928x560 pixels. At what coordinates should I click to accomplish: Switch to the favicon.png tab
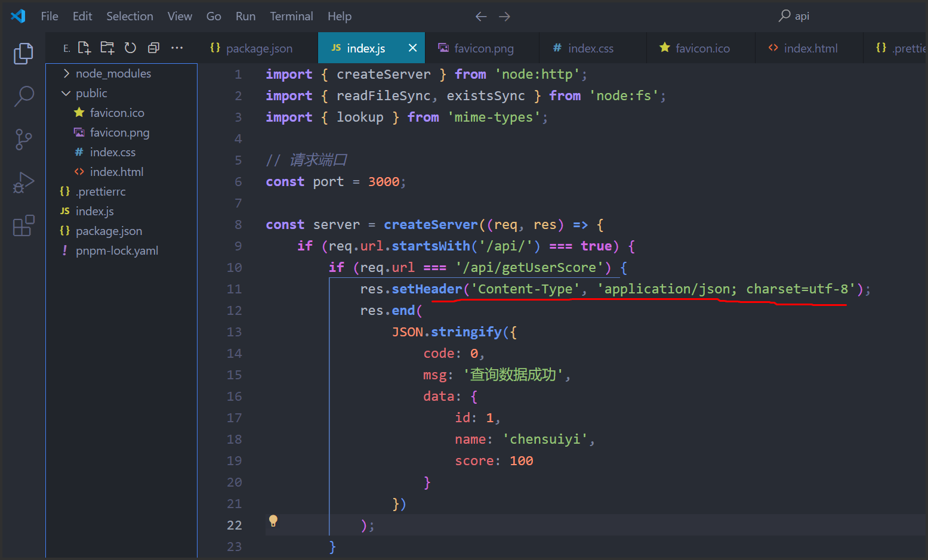pos(483,48)
